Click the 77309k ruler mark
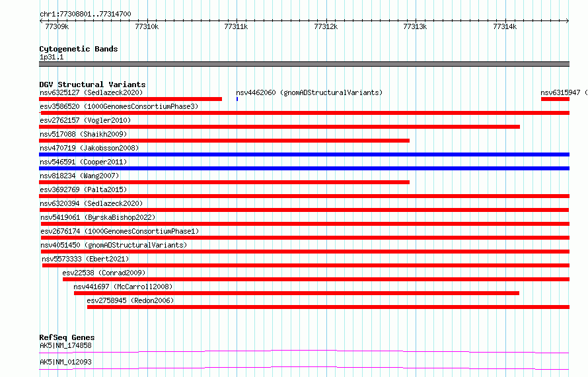This screenshot has width=588, height=377. point(57,26)
